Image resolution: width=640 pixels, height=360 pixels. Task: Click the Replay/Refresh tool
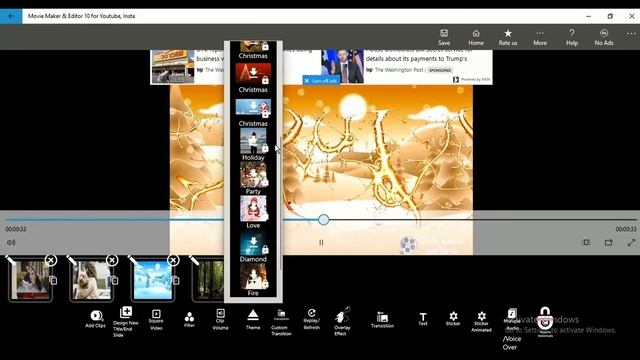pos(311,319)
